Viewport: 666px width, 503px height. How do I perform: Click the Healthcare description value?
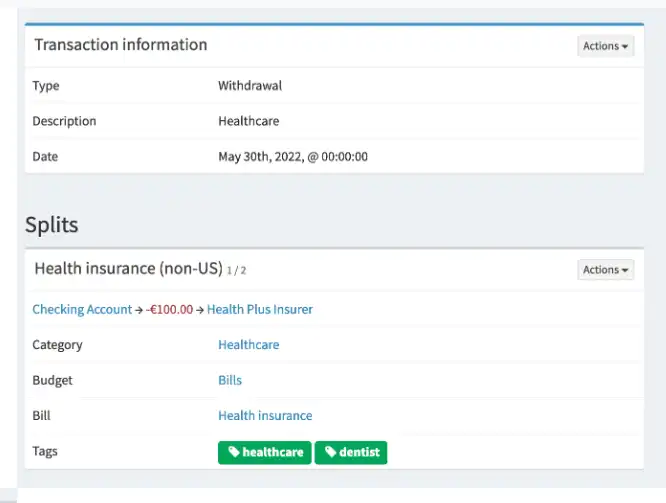pos(248,122)
